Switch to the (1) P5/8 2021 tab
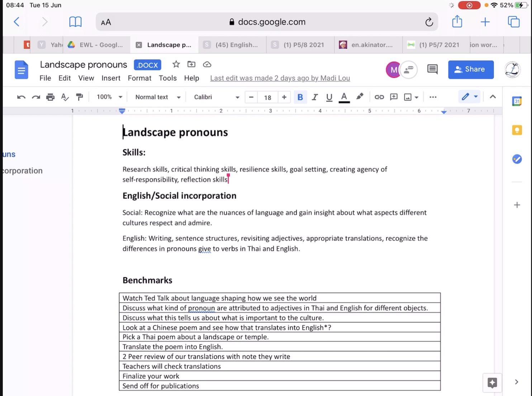The height and width of the screenshot is (396, 532). coord(300,45)
